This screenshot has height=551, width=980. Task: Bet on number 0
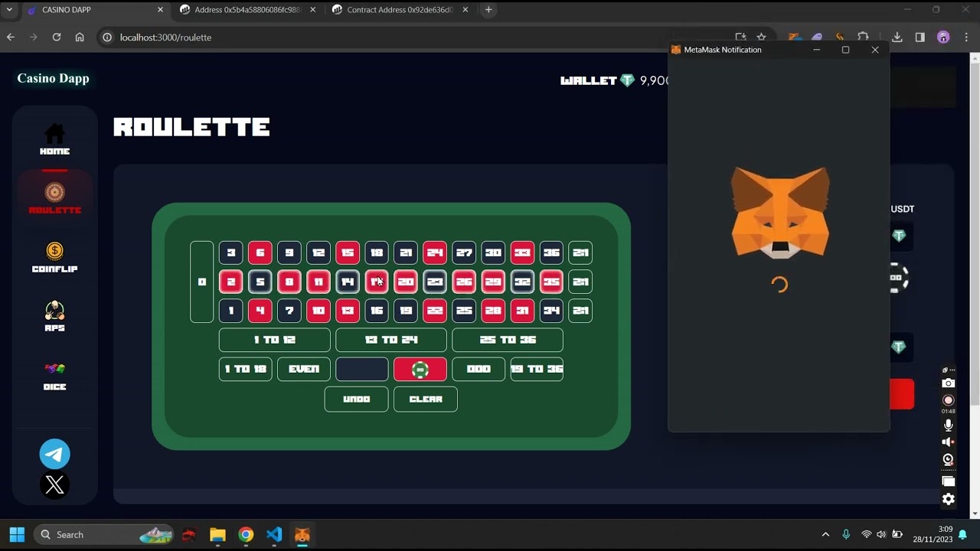click(x=201, y=282)
